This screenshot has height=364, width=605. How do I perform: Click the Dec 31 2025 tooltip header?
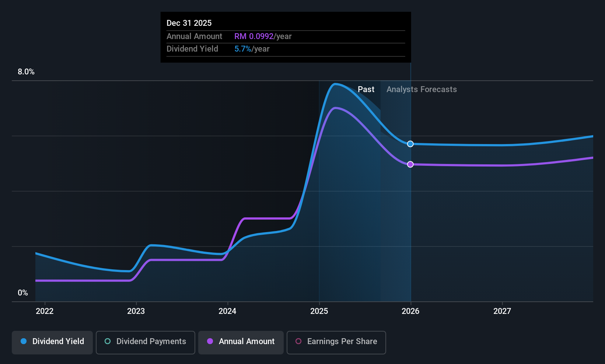189,23
